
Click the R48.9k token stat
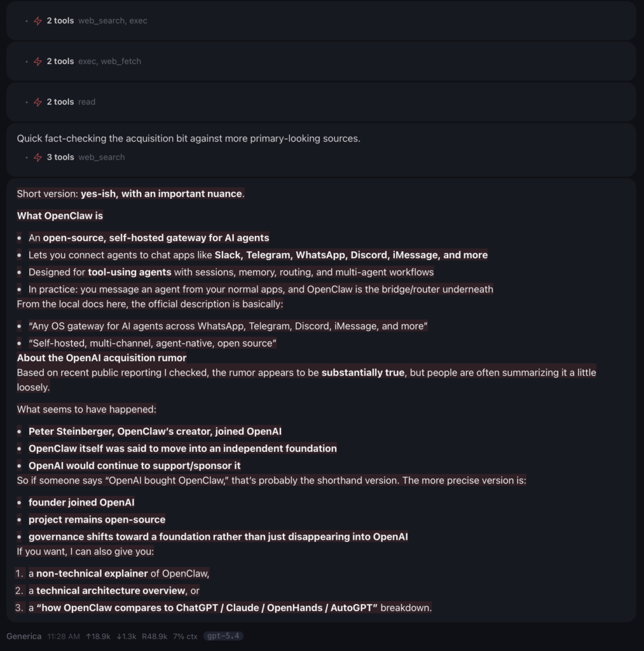154,636
